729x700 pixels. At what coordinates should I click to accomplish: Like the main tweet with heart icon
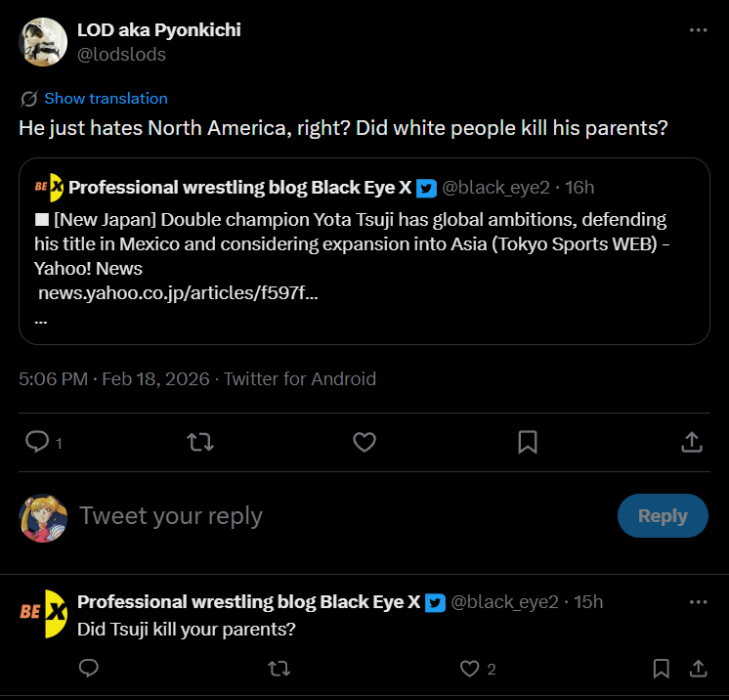(x=364, y=442)
